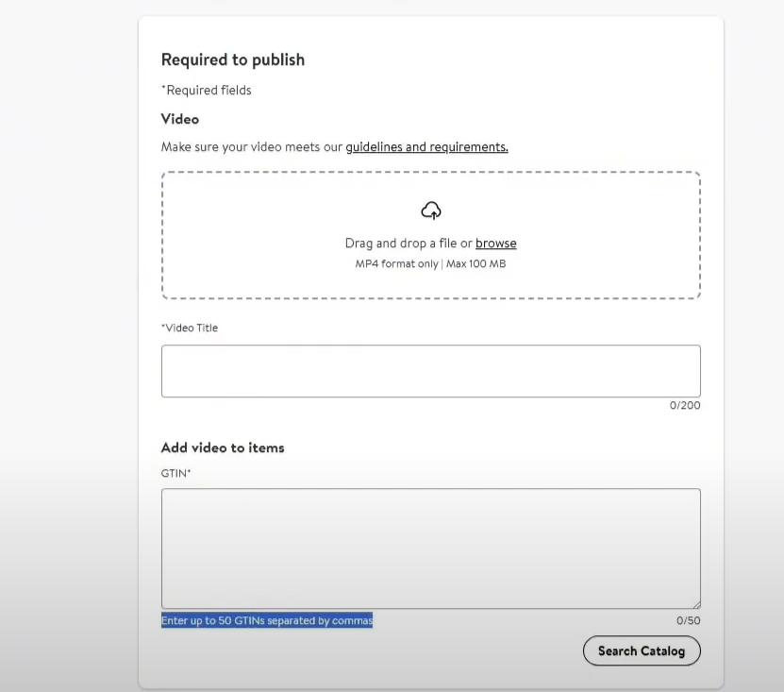Screen dimensions: 784x692
Task: Grab the GTIN text area resize handle
Action: tap(696, 604)
